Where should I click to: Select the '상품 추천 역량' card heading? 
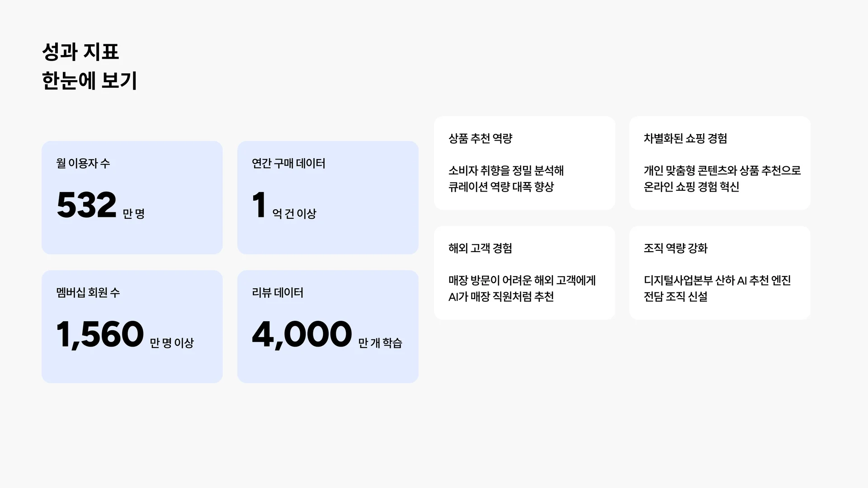pyautogui.click(x=480, y=138)
